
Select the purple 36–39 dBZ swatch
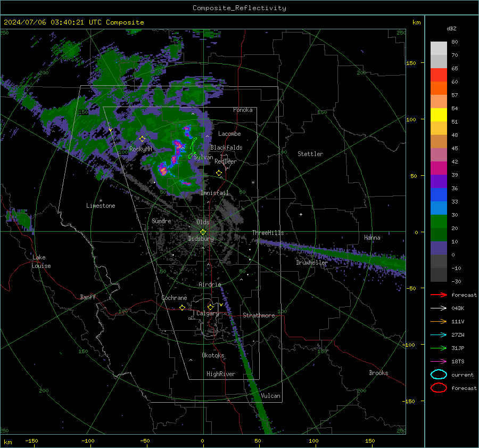click(439, 181)
